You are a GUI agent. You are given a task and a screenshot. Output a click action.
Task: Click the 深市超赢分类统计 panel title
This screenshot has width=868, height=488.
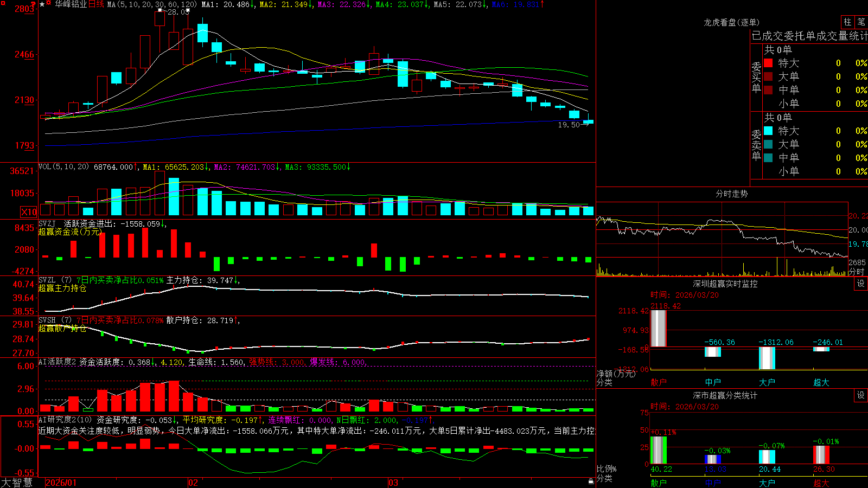[x=725, y=395]
